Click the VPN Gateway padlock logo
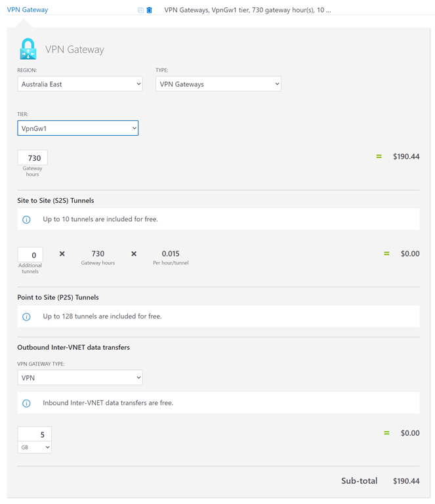435x504 pixels. click(x=28, y=49)
